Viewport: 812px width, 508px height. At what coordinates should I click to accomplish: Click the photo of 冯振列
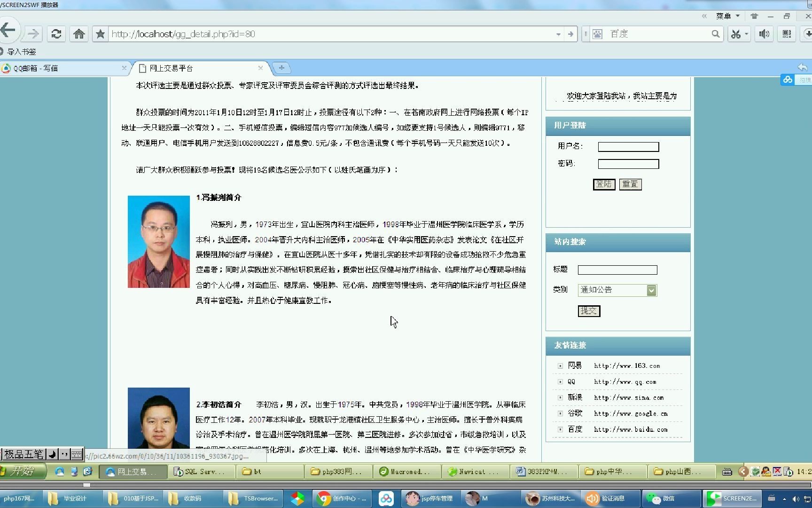pyautogui.click(x=159, y=242)
